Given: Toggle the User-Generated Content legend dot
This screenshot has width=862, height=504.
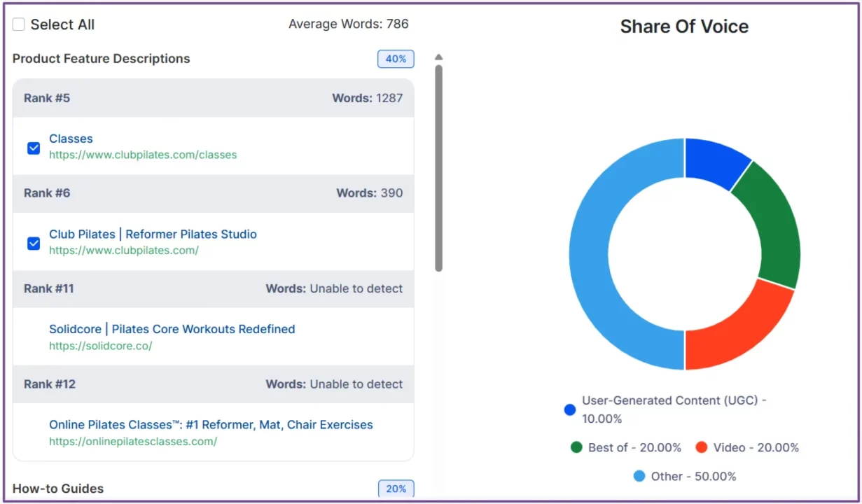Looking at the screenshot, I should (x=570, y=409).
